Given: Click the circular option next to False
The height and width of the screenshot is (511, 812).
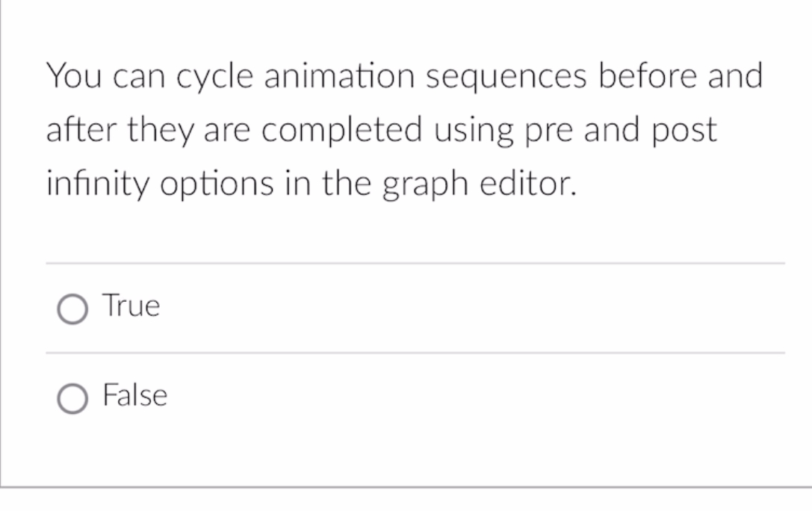Looking at the screenshot, I should pyautogui.click(x=73, y=396).
